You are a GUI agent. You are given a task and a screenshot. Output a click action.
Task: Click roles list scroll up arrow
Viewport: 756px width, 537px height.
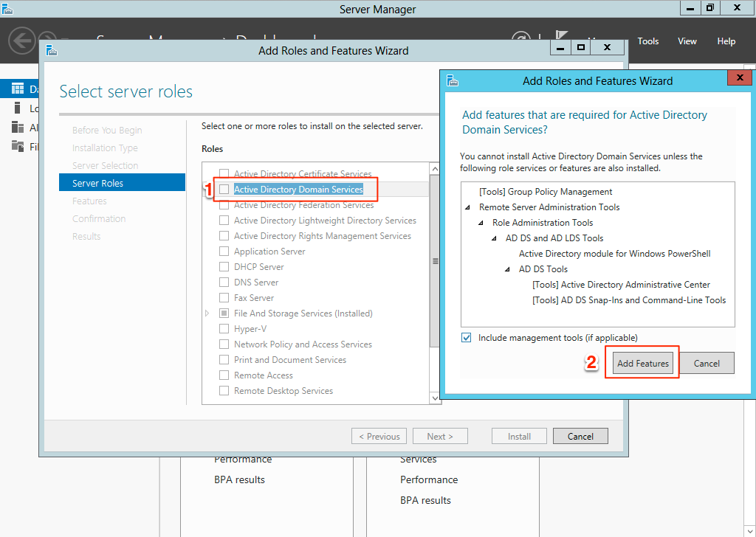434,169
